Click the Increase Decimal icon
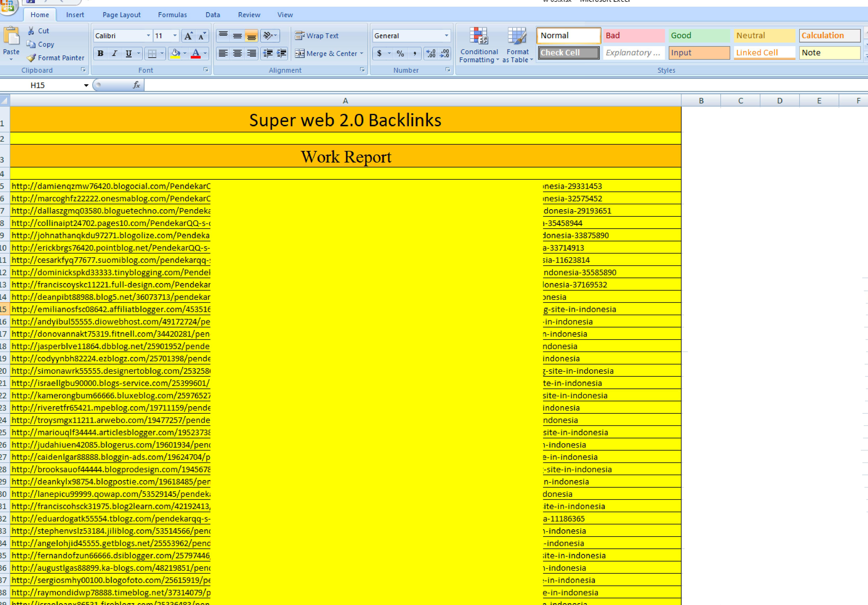Screen dimensions: 868x605 [x=430, y=53]
